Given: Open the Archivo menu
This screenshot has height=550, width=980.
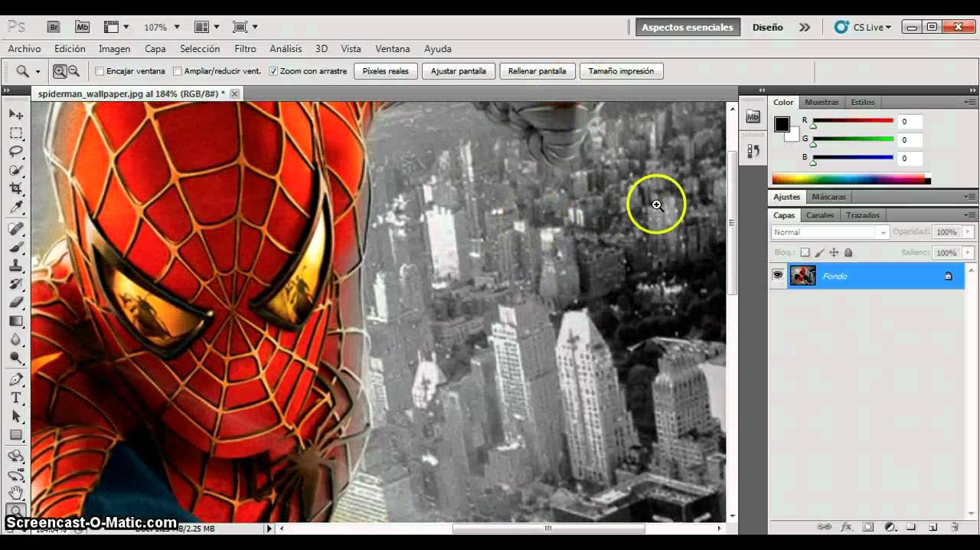Looking at the screenshot, I should click(x=24, y=48).
